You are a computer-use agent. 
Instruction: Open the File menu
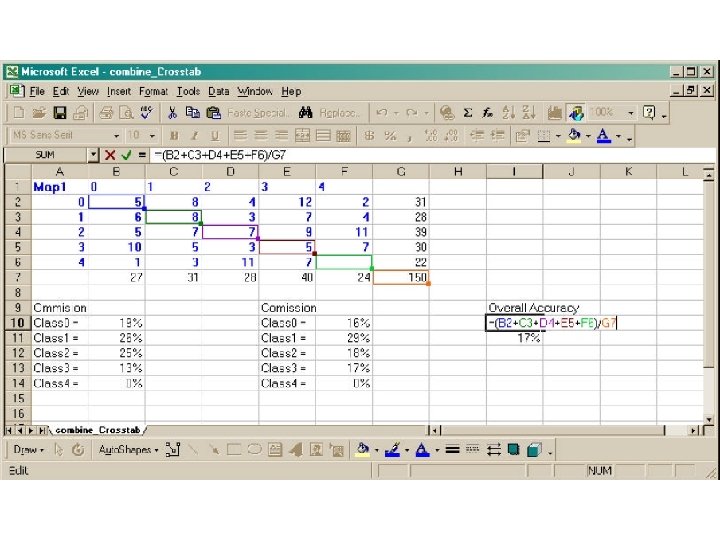click(37, 91)
